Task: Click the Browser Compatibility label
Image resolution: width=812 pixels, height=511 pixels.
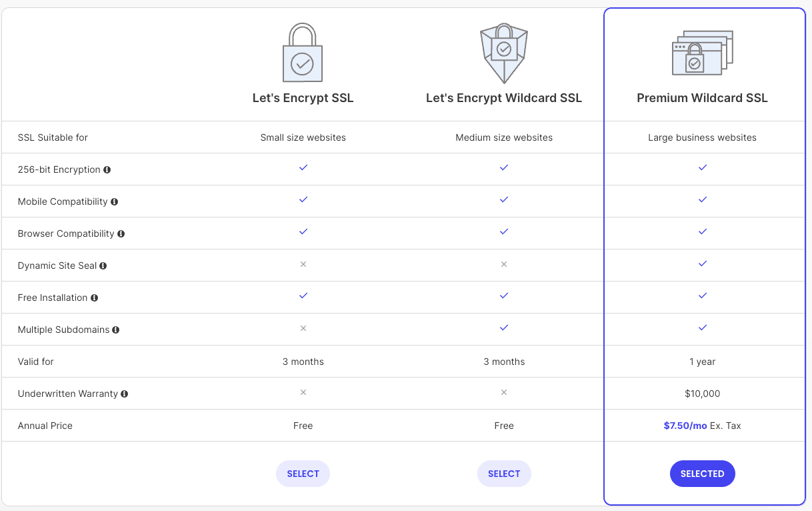Action: [66, 233]
